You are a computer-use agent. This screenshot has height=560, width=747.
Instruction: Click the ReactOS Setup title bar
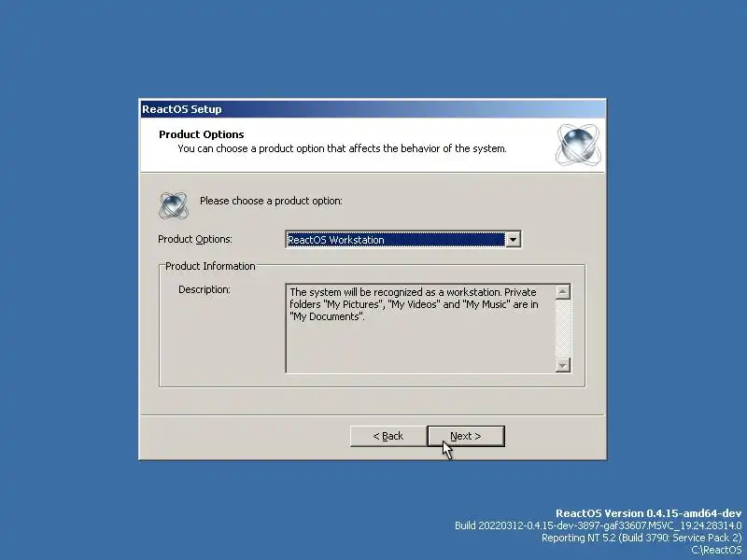(373, 109)
